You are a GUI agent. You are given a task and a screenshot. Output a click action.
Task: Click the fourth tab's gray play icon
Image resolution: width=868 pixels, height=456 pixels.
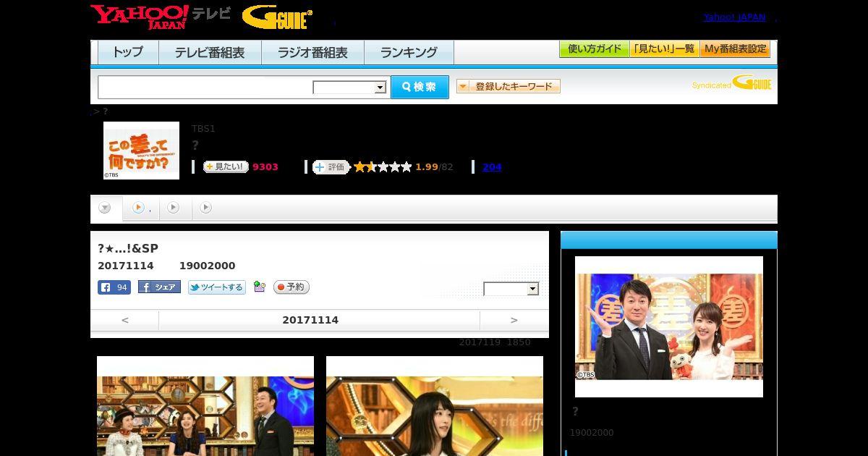pos(205,208)
